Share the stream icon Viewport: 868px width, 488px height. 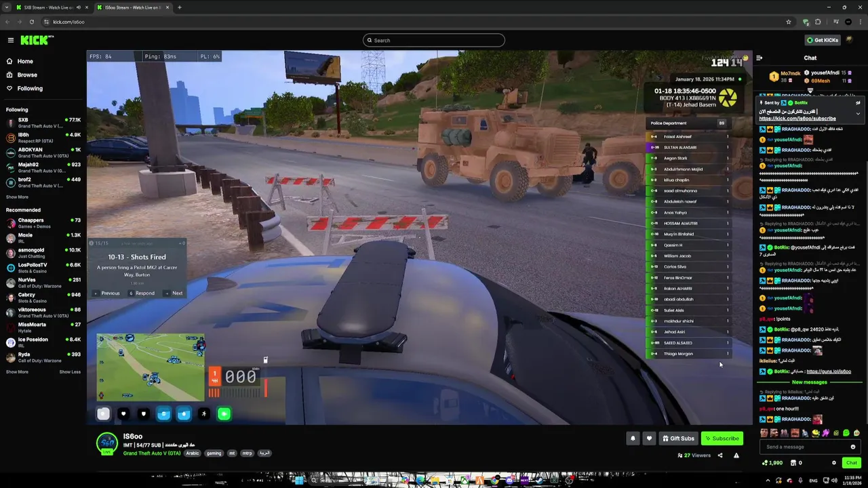click(720, 455)
